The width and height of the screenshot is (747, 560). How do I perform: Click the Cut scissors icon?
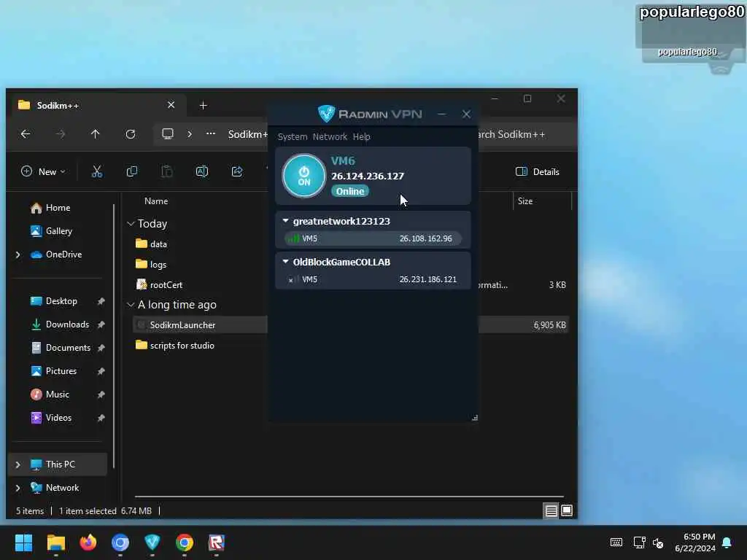coord(97,171)
